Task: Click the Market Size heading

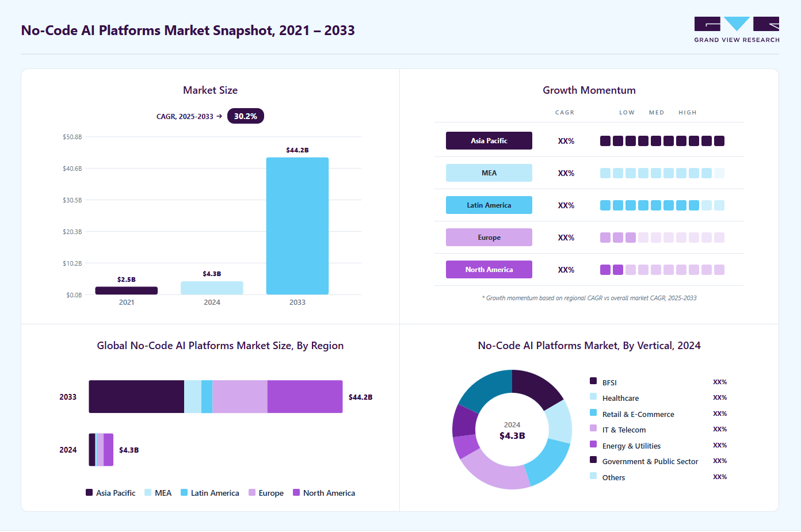Action: 210,90
